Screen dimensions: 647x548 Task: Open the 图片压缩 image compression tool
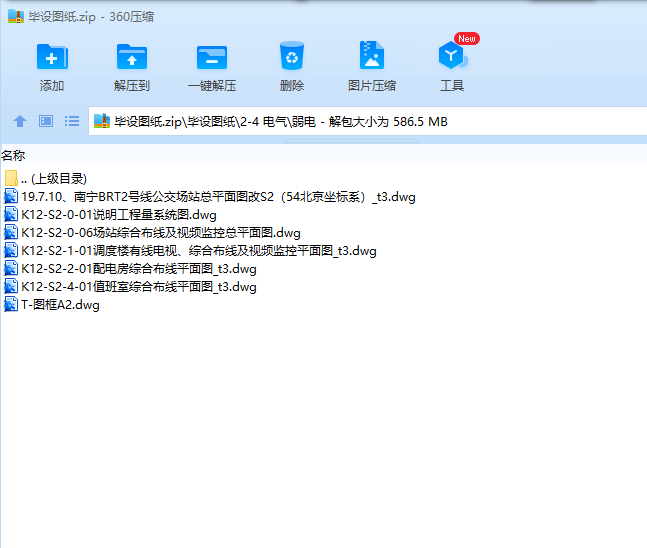[x=372, y=55]
